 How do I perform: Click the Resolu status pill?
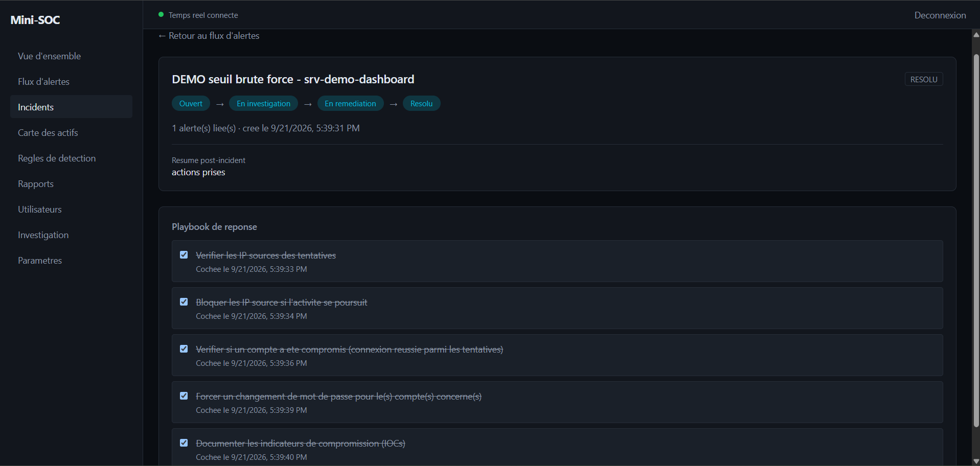[x=421, y=104]
